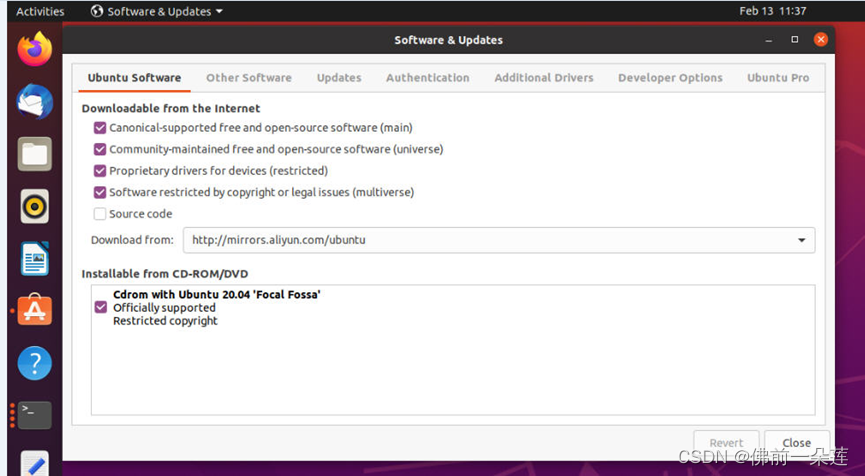
Task: Open the Activities overview
Action: (40, 11)
